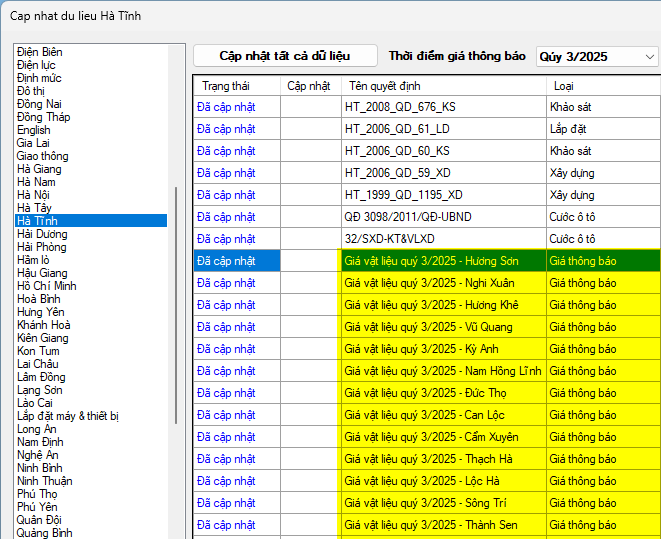
Task: Click the Cập nhật cell for Hương Sơn row
Action: (x=310, y=261)
